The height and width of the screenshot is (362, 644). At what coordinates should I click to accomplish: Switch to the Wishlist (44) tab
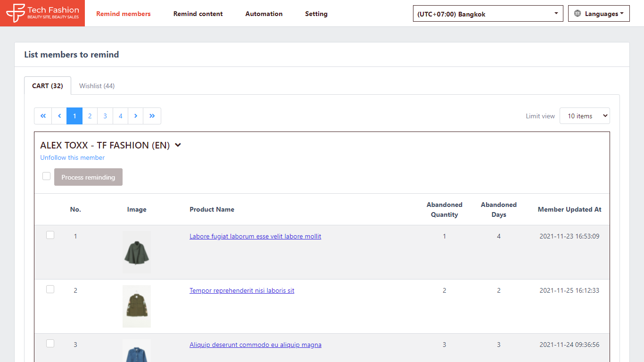click(97, 86)
